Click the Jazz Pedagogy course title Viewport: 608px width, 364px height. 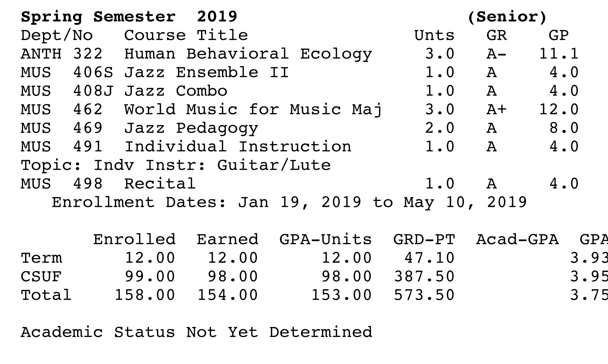click(191, 129)
